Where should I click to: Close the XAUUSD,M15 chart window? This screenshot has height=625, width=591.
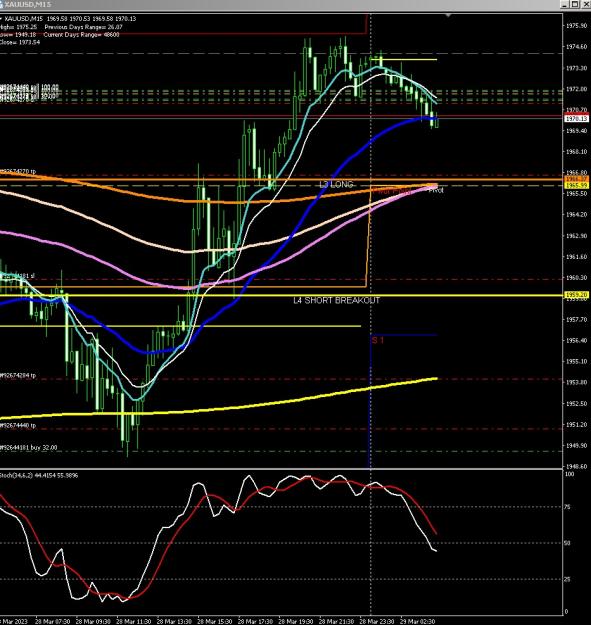tap(585, 4)
